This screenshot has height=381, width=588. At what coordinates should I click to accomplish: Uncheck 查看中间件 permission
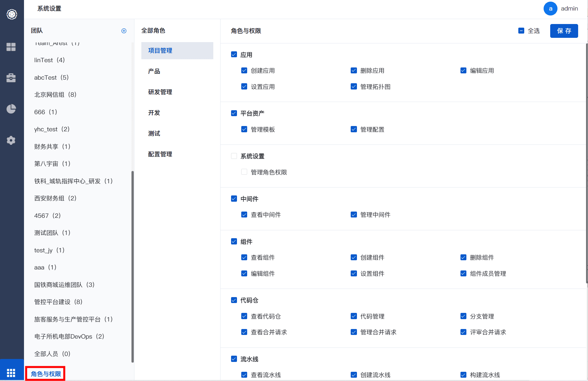click(244, 215)
